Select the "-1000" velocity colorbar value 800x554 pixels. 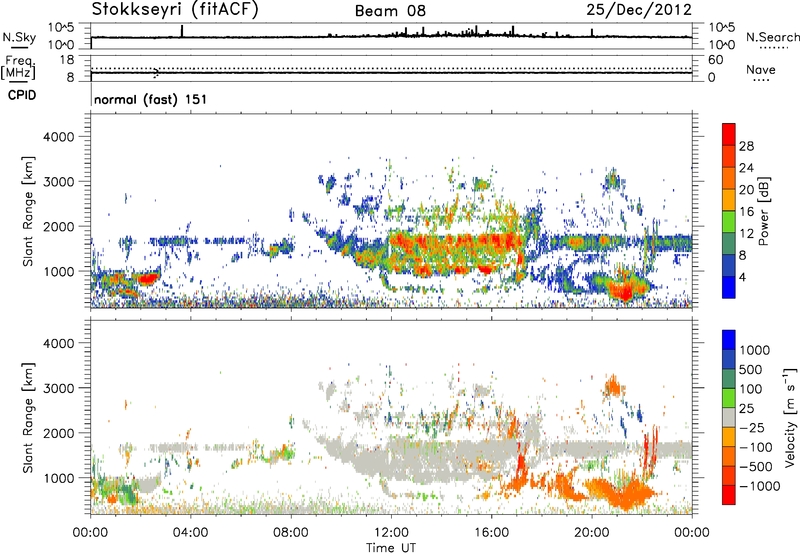(760, 486)
